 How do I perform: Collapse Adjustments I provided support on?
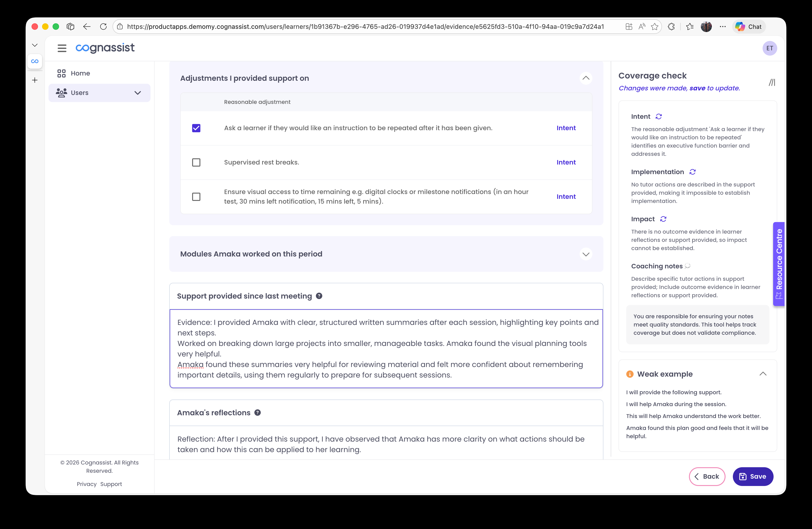[x=586, y=78]
